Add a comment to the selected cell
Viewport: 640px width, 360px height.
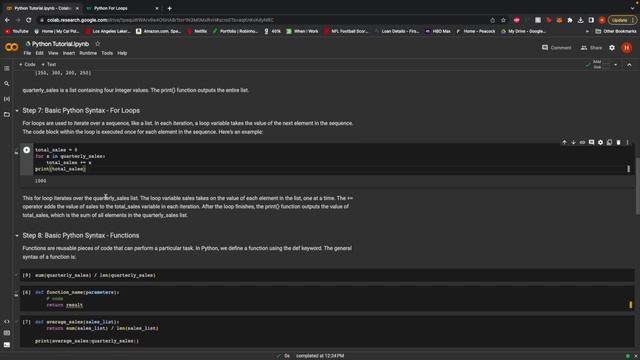click(x=591, y=142)
